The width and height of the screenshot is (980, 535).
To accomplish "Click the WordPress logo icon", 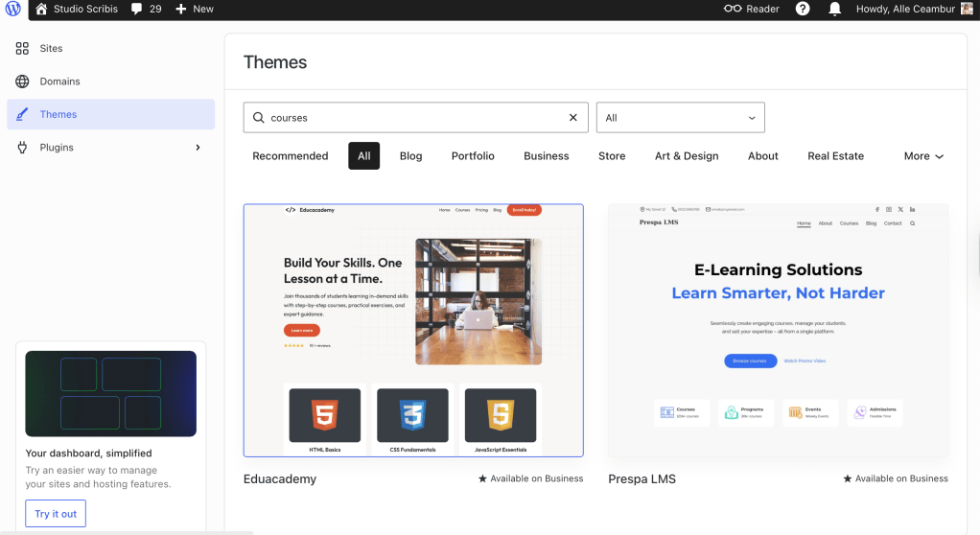I will (x=13, y=9).
